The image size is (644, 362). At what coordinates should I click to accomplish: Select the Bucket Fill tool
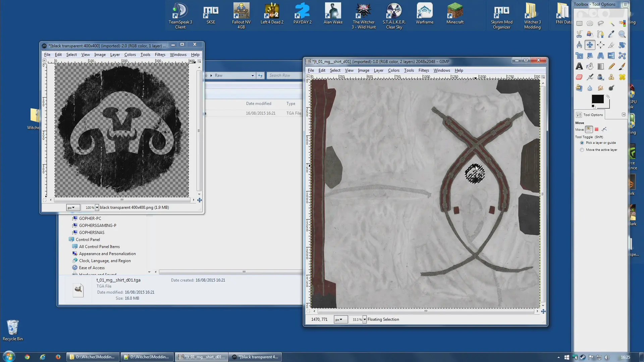pos(590,66)
